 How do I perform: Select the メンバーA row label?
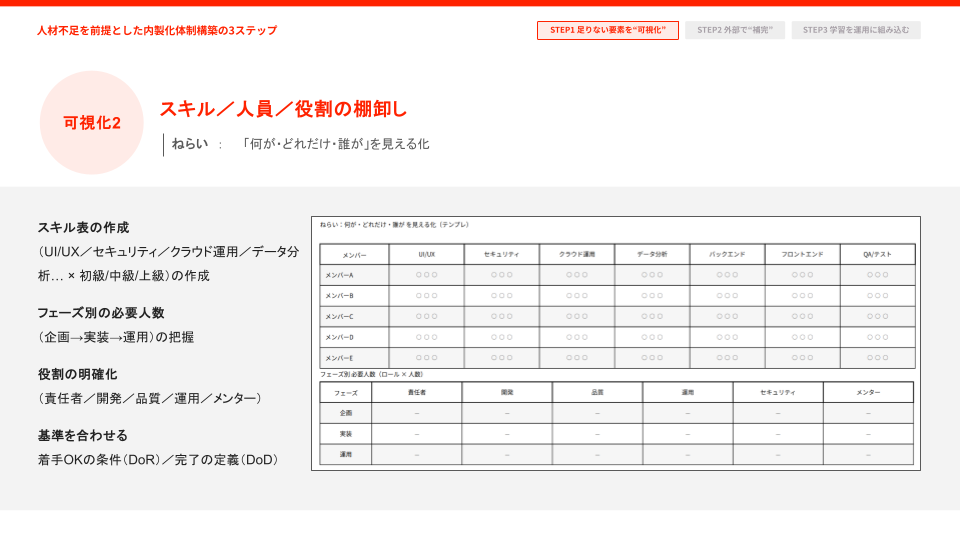[338, 275]
